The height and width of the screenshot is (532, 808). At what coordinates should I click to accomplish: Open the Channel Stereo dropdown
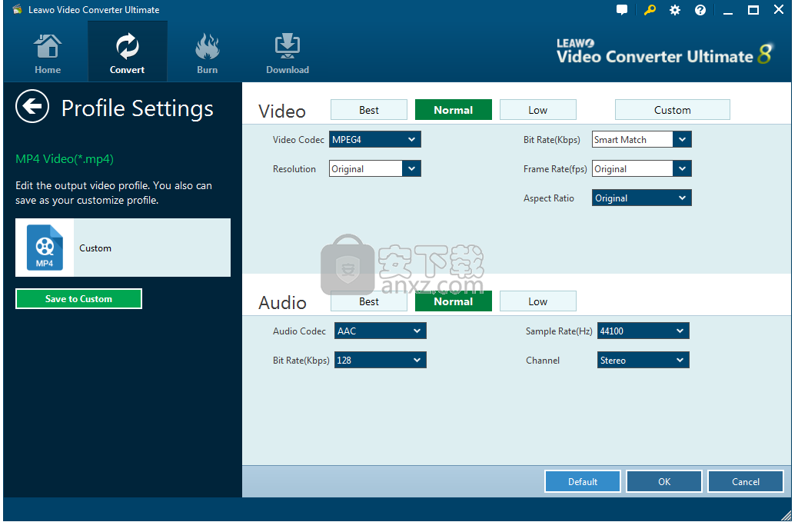pyautogui.click(x=643, y=361)
